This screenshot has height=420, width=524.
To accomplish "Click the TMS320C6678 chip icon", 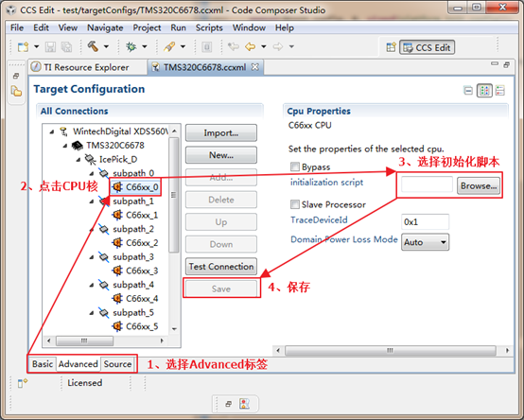I will pyautogui.click(x=78, y=146).
